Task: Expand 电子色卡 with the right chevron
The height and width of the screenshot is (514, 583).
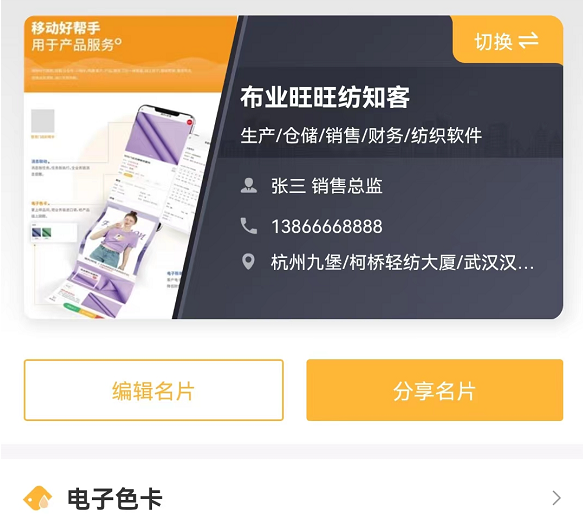Action: click(556, 498)
